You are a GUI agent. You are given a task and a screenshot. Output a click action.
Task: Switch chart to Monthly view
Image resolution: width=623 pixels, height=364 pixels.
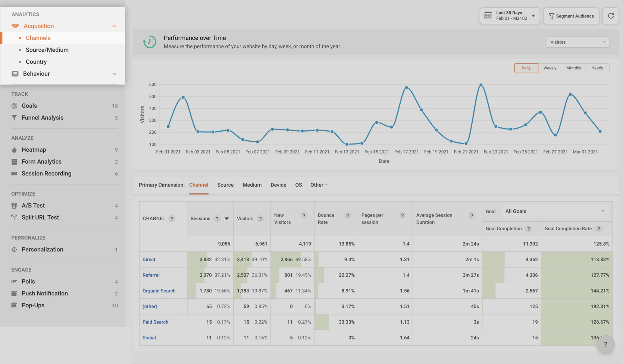click(573, 68)
